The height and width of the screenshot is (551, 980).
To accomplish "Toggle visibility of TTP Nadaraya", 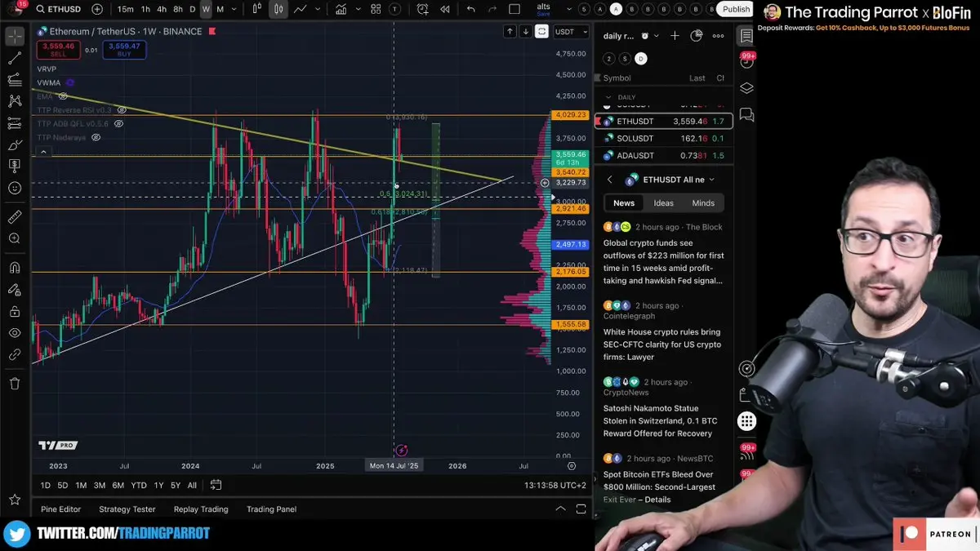I will tap(96, 138).
